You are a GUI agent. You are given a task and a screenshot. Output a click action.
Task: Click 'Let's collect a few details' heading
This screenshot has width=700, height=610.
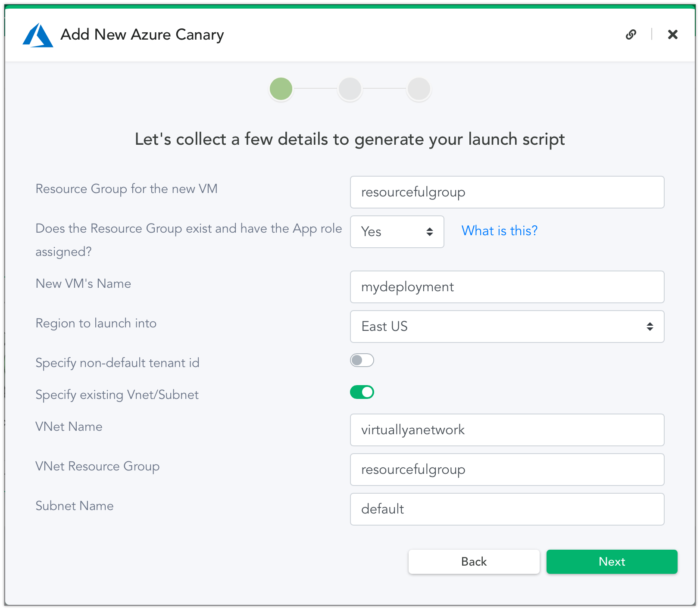click(x=350, y=140)
